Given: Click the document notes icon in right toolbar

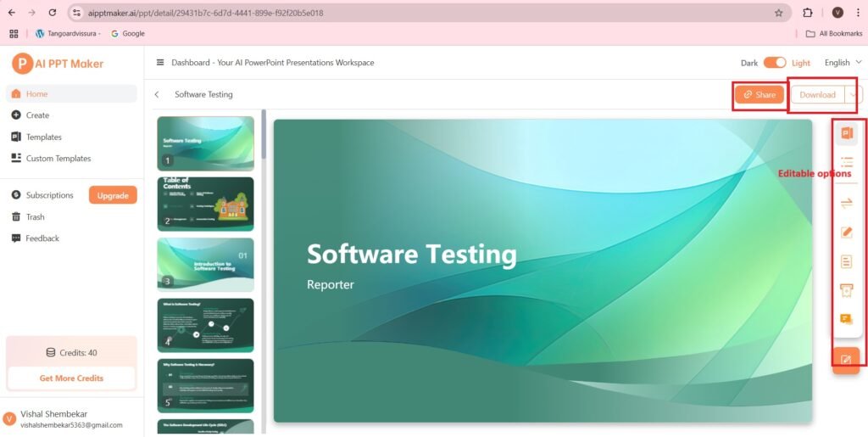Looking at the screenshot, I should pos(847,261).
